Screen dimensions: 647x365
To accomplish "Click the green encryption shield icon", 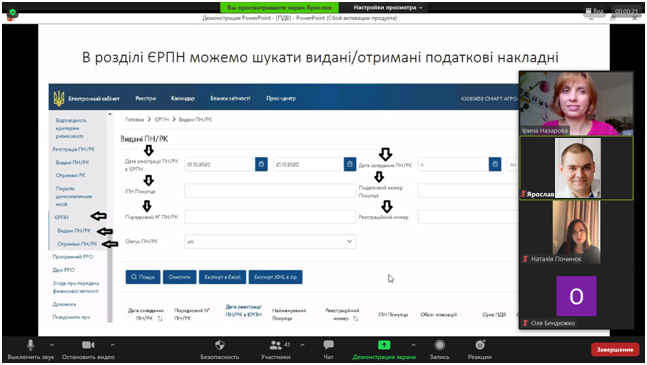I will (x=12, y=12).
